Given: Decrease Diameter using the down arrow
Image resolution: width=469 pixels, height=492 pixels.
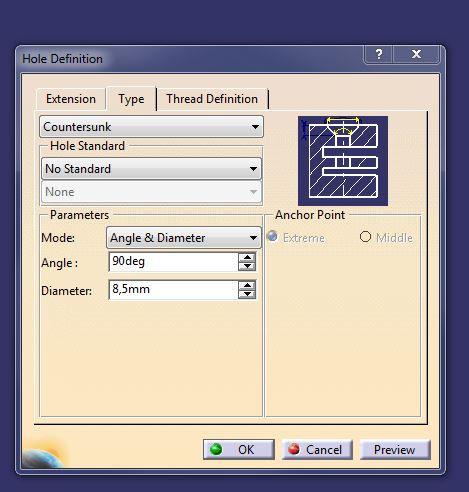Looking at the screenshot, I should [247, 294].
